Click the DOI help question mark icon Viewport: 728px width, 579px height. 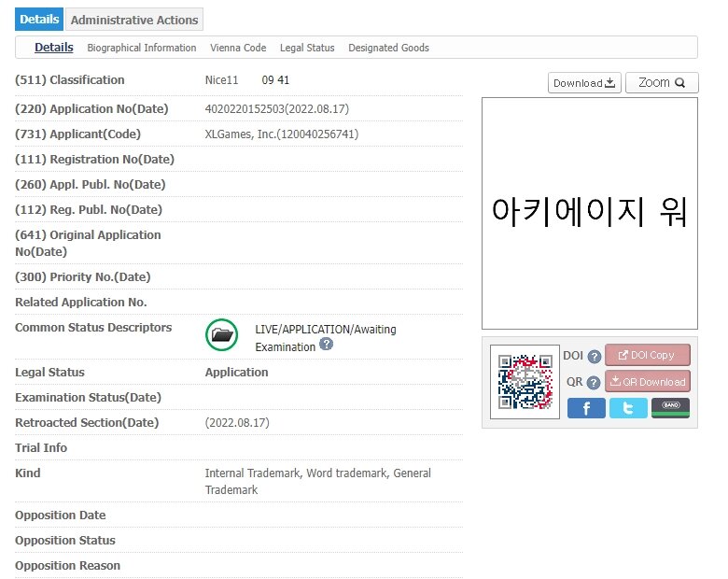coord(594,357)
